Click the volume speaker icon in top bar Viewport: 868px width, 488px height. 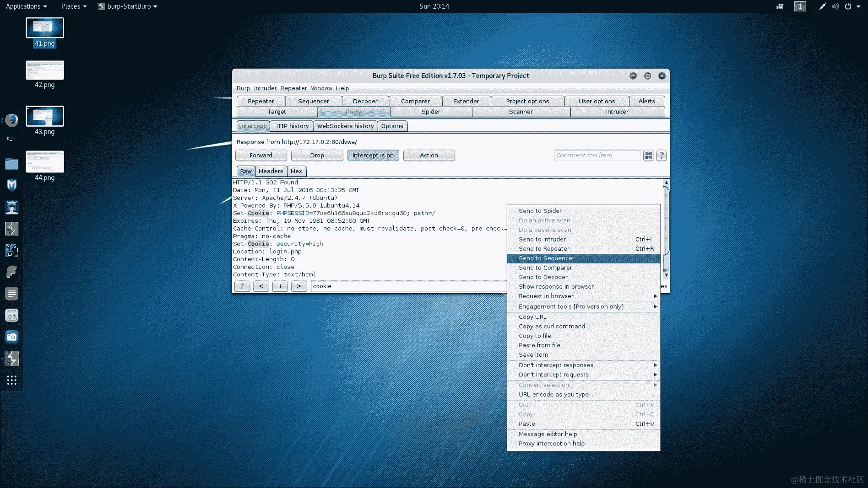pos(835,6)
